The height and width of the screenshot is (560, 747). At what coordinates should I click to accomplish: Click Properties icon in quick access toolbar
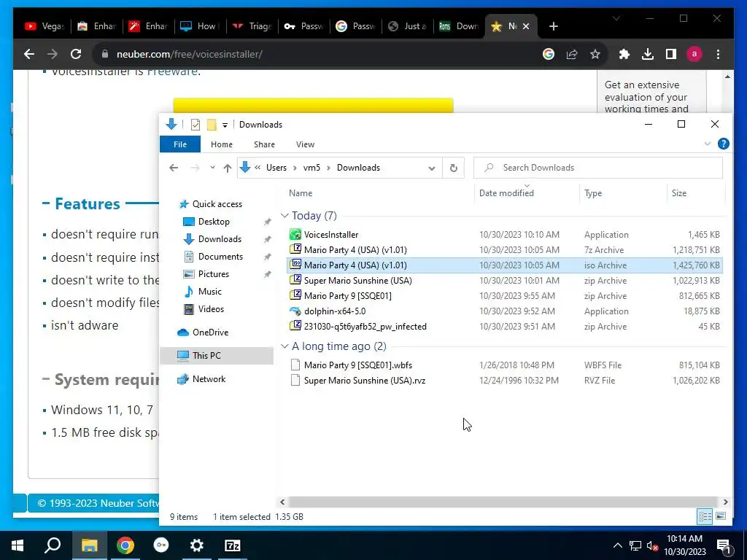coord(196,125)
